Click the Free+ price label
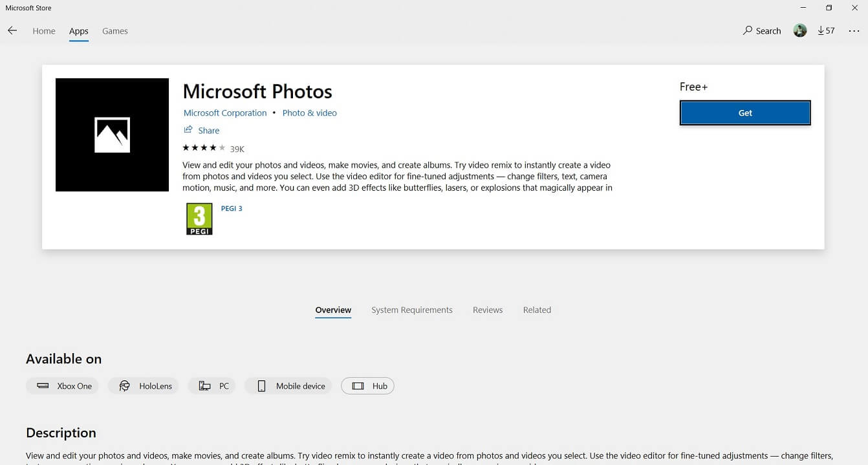The height and width of the screenshot is (465, 868). (x=693, y=87)
